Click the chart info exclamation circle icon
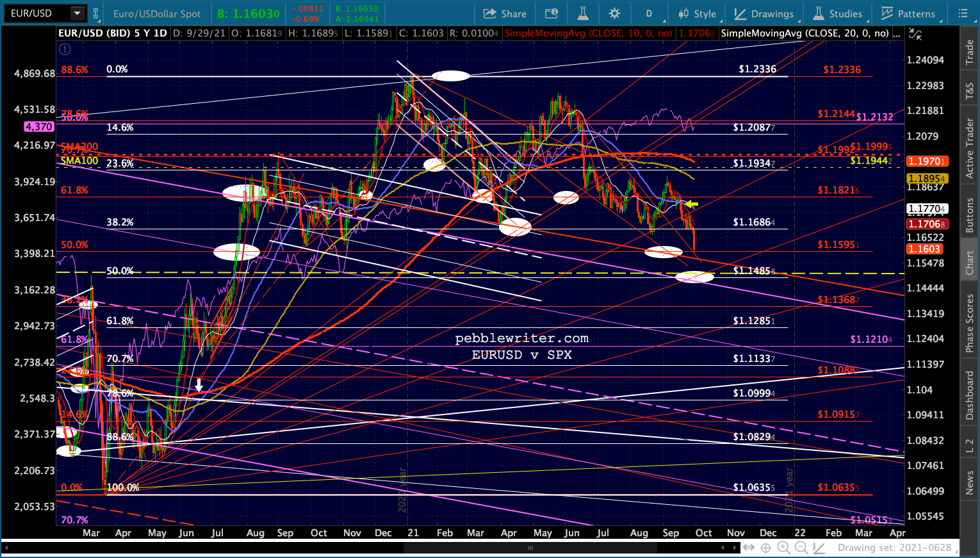The width and height of the screenshot is (980, 558). point(65,49)
